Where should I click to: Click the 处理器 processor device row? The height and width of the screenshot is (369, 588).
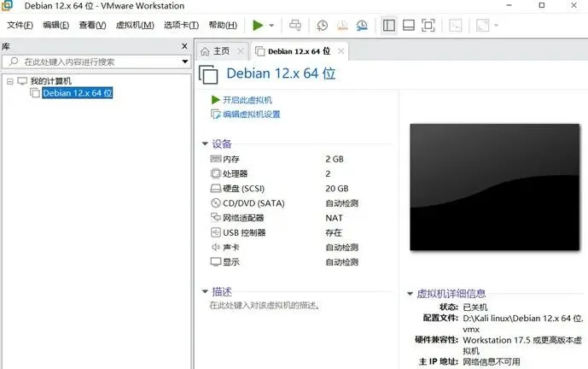[284, 173]
